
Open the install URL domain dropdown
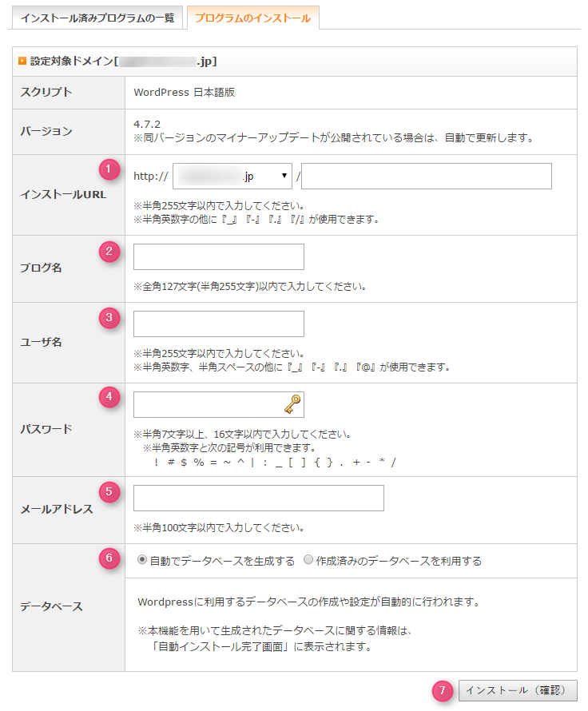tap(232, 176)
